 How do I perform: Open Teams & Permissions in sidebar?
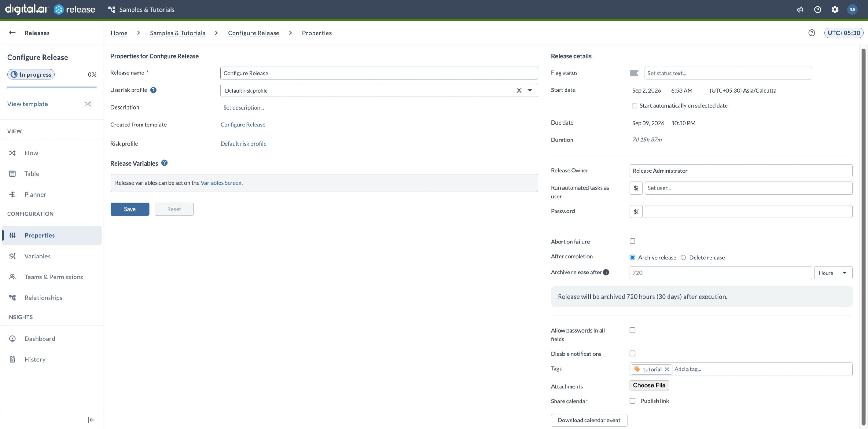(52, 277)
